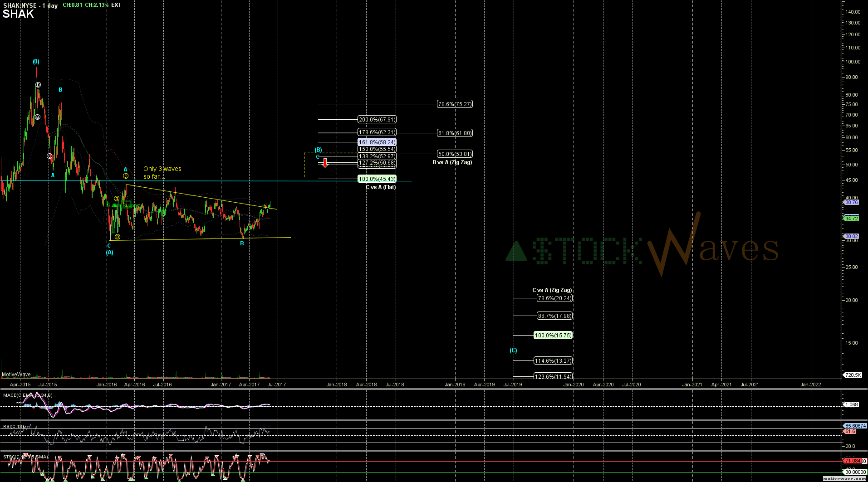Click the 30.82 price tag on axis
Screen dimensions: 868x482
click(851, 236)
